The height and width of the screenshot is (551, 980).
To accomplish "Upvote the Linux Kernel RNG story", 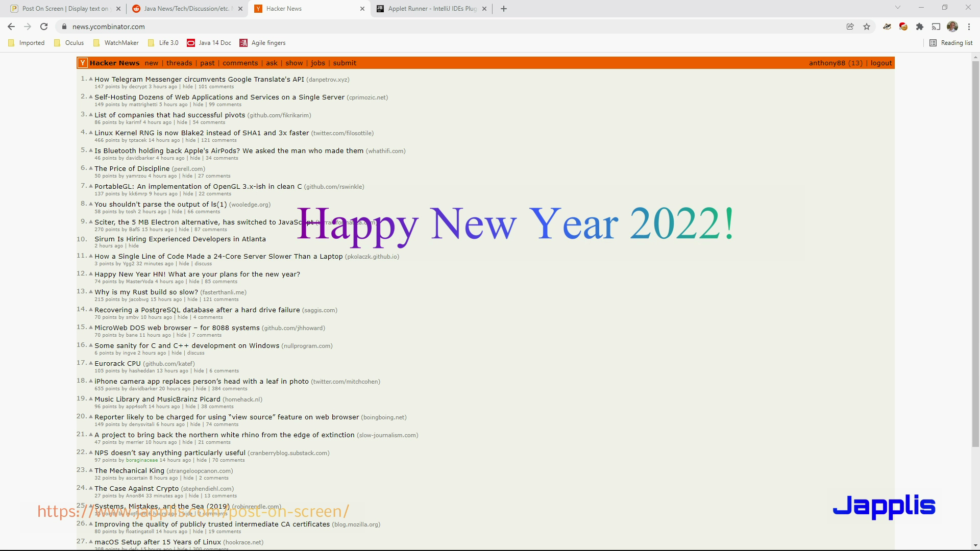I will click(91, 133).
